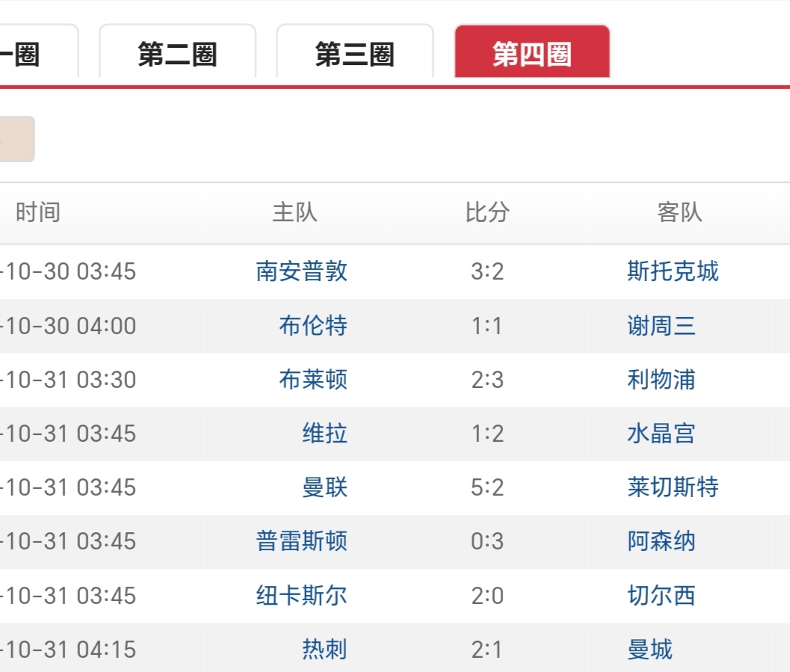Switch to the 第二圈 tab
The height and width of the screenshot is (672, 790).
[177, 55]
